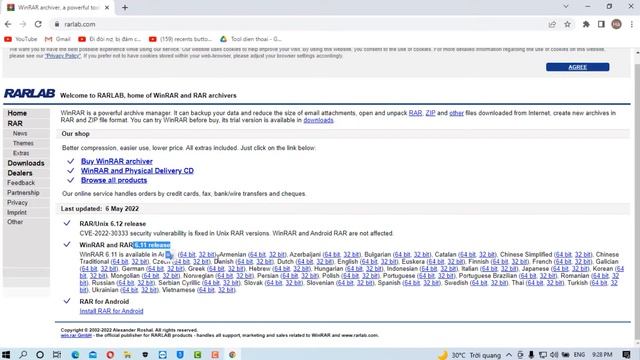640x360 pixels.
Task: Select Home in the sidebar
Action: [17, 113]
